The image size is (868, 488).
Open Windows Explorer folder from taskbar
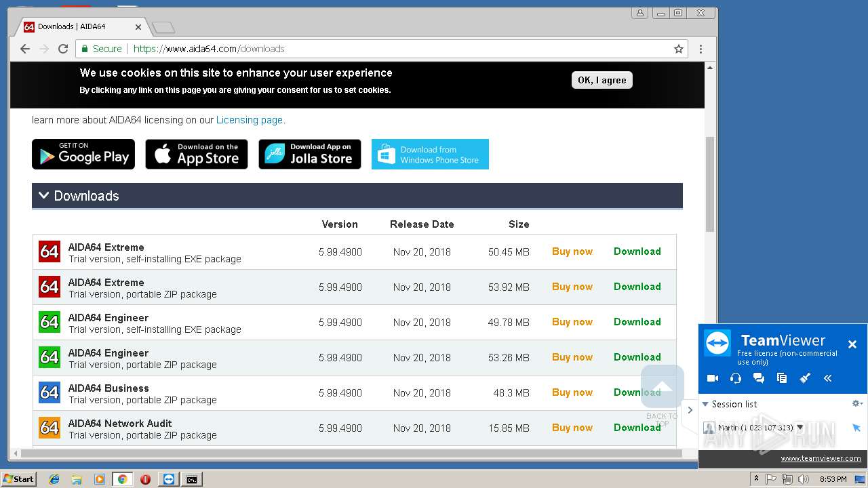click(x=77, y=479)
